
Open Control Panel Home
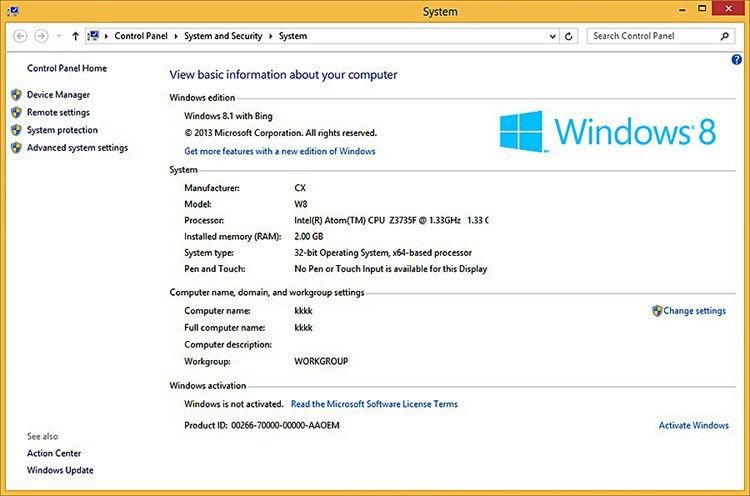click(67, 68)
